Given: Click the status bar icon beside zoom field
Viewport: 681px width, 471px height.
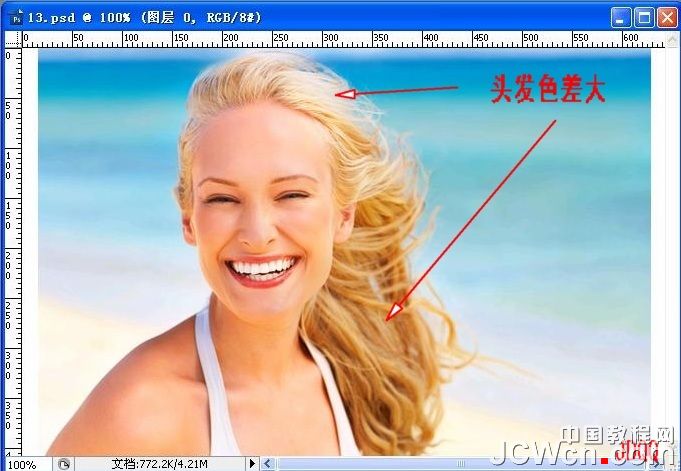Looking at the screenshot, I should pos(64,464).
